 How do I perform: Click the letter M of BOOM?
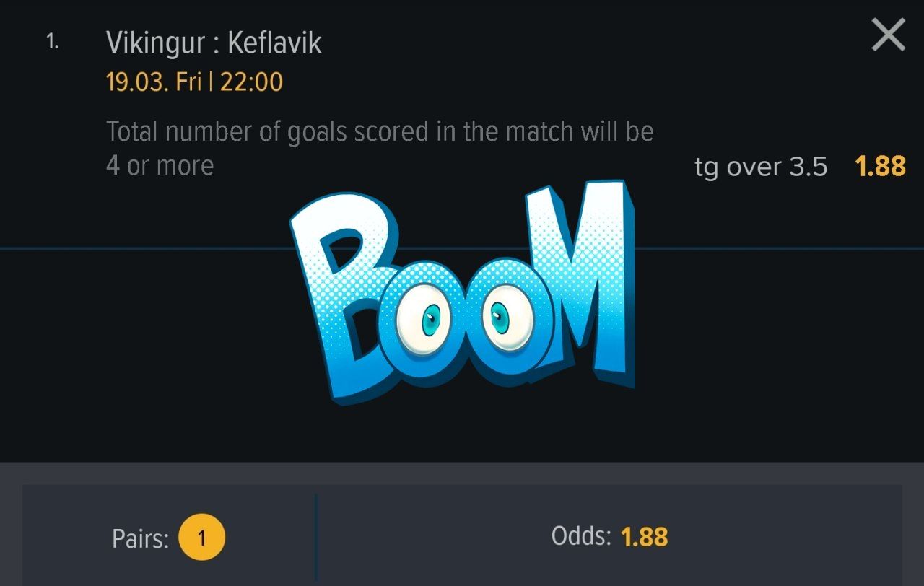coord(577,281)
